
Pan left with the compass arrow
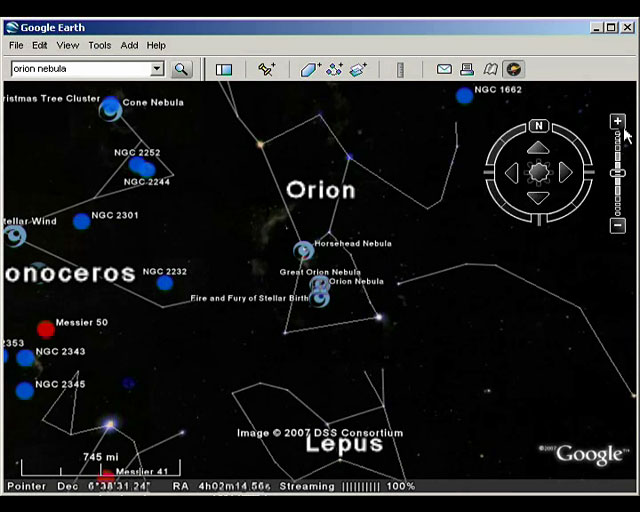tap(512, 173)
